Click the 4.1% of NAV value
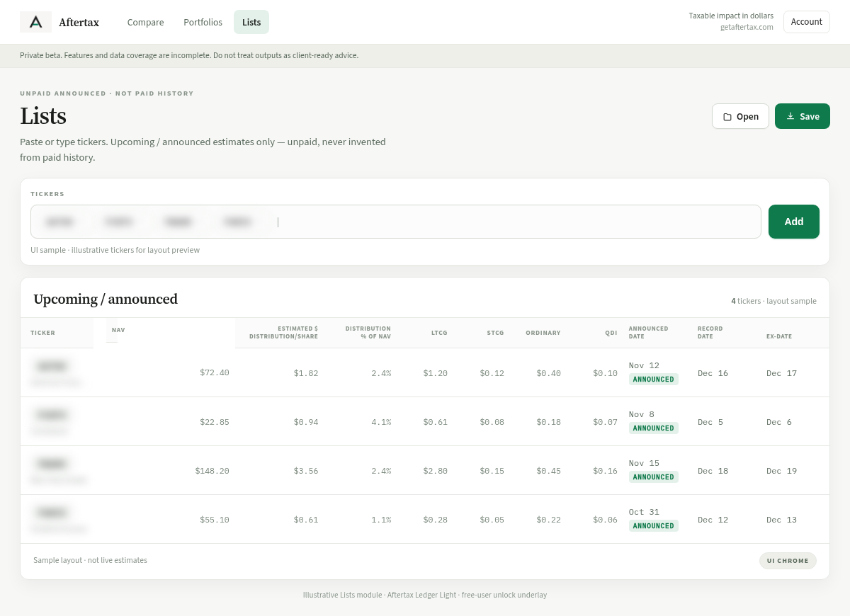Image resolution: width=850 pixels, height=616 pixels. tap(381, 422)
